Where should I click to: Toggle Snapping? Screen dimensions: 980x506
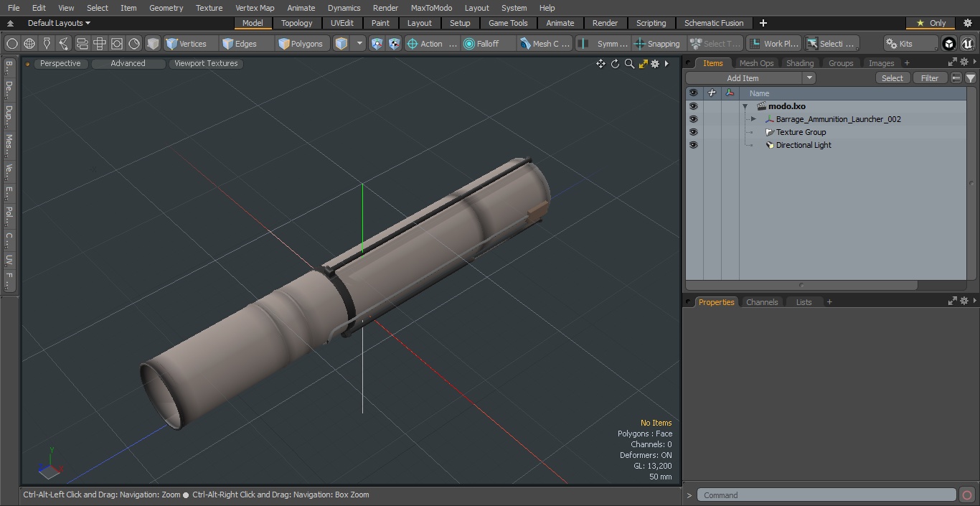pyautogui.click(x=657, y=44)
